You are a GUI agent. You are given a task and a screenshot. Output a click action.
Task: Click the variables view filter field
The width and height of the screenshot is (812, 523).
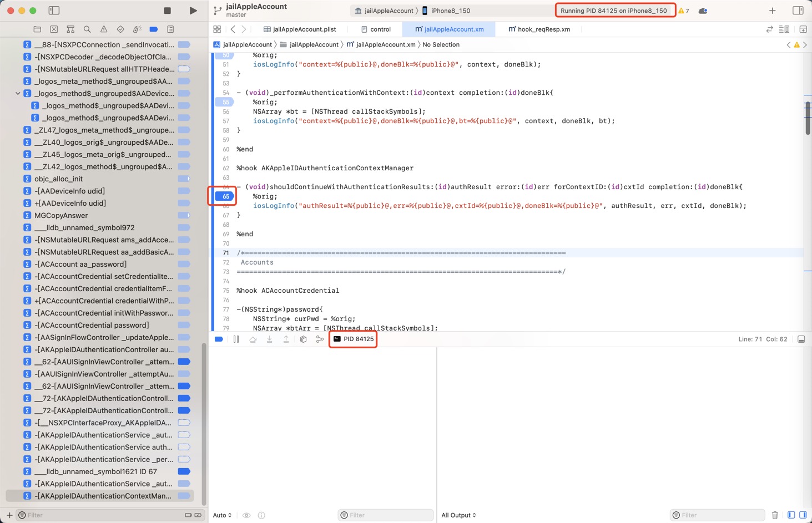pos(386,515)
